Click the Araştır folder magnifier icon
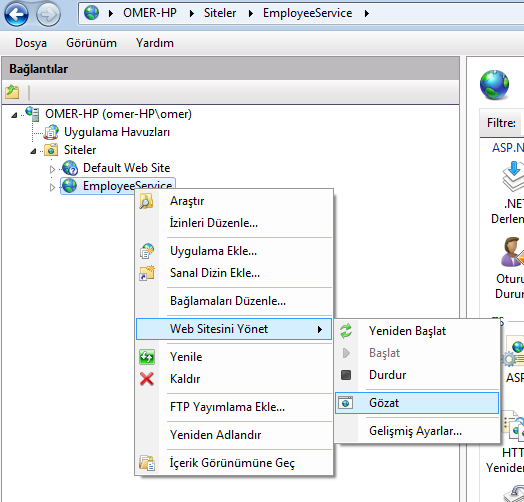Screen dimensions: 524x502 146,201
